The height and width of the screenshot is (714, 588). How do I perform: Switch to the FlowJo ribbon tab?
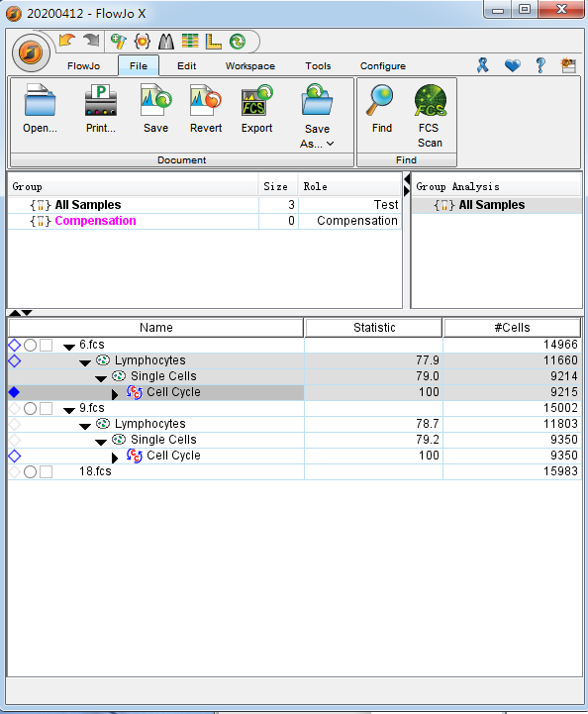point(83,66)
